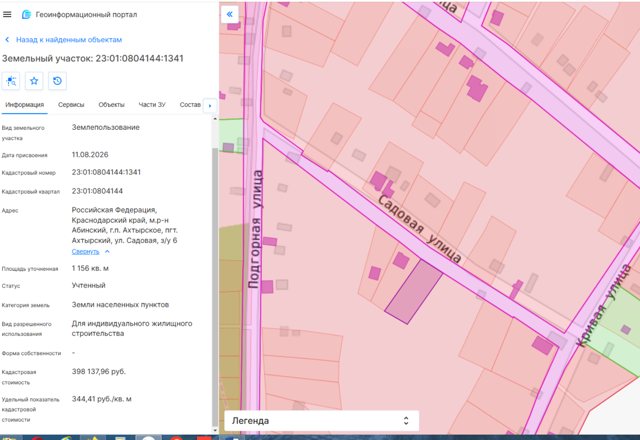Add parcel to favorites with the star icon
Screen dimensions: 640x440
[34, 81]
